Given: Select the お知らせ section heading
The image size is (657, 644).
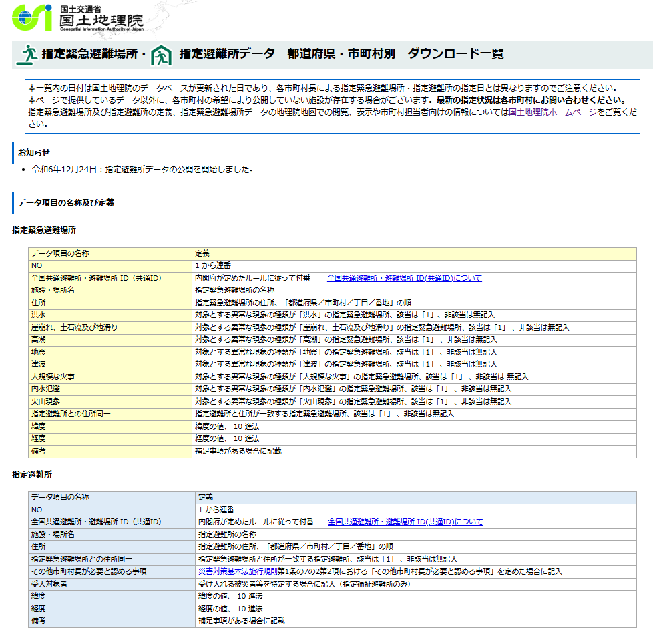Looking at the screenshot, I should pyautogui.click(x=34, y=152).
